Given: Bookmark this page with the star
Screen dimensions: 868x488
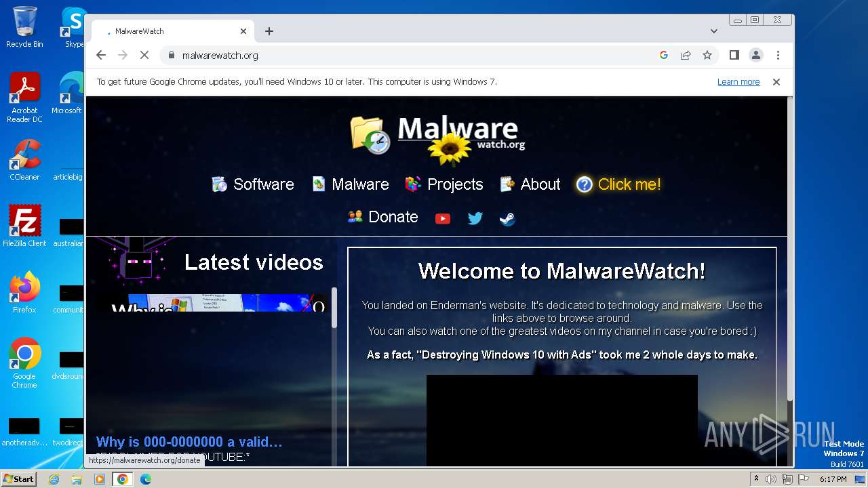Looking at the screenshot, I should point(707,56).
